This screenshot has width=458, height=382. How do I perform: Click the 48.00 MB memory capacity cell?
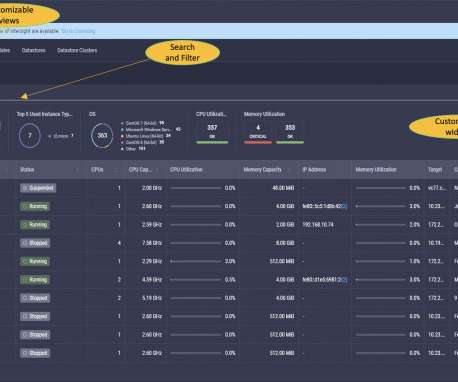coord(283,188)
